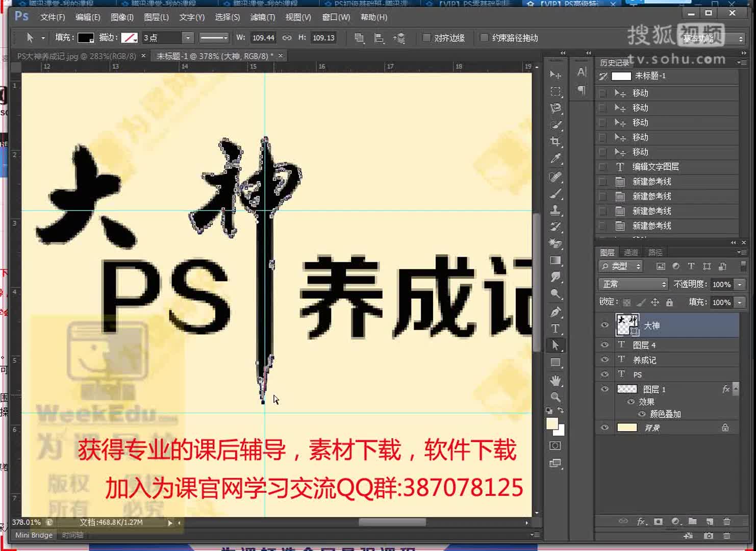The width and height of the screenshot is (756, 551).
Task: Select the Move tool
Action: [556, 75]
